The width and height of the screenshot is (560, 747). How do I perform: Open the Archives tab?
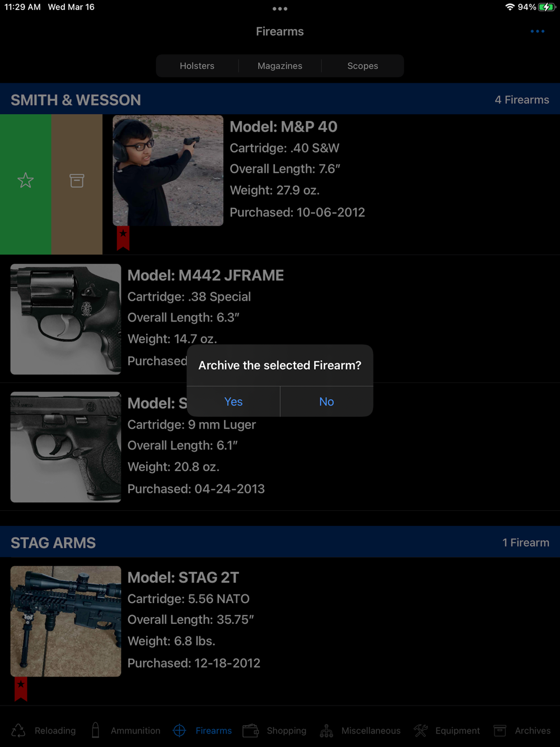pos(522,730)
